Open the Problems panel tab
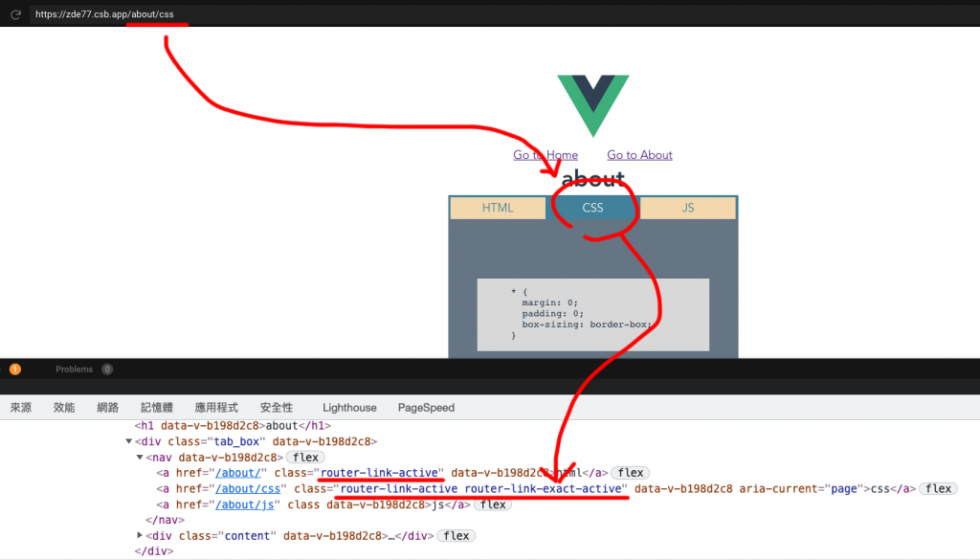980x560 pixels. click(74, 370)
